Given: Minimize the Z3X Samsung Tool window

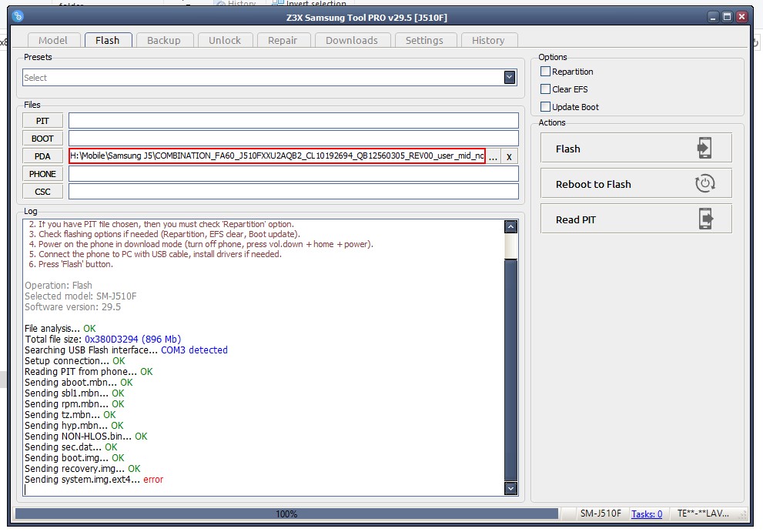Looking at the screenshot, I should [x=713, y=17].
